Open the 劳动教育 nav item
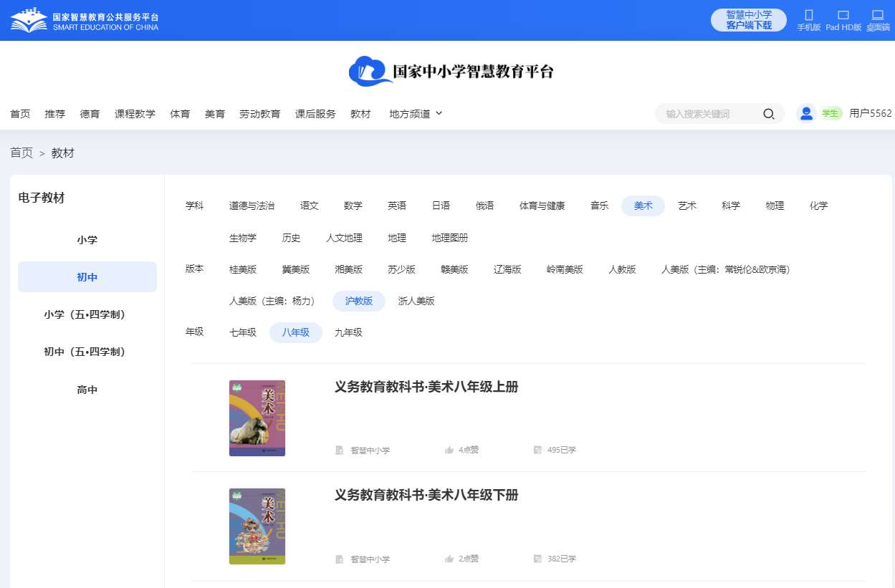 [x=259, y=114]
